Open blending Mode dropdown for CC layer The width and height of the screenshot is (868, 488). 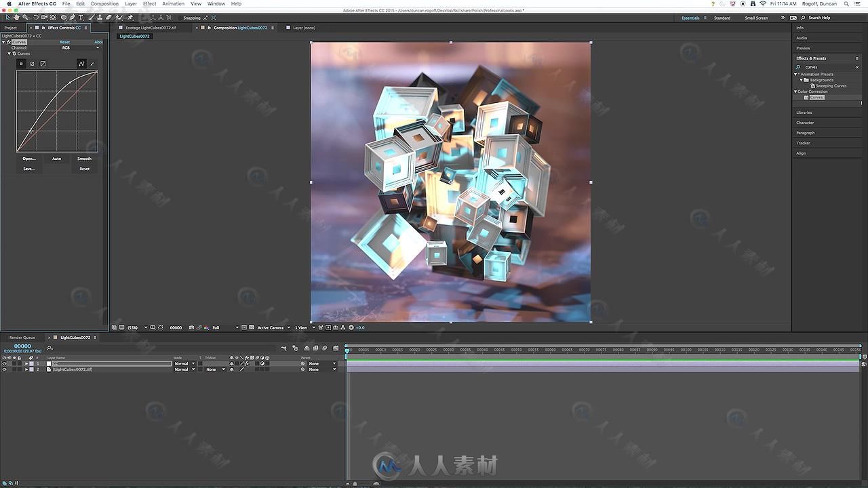pyautogui.click(x=184, y=363)
